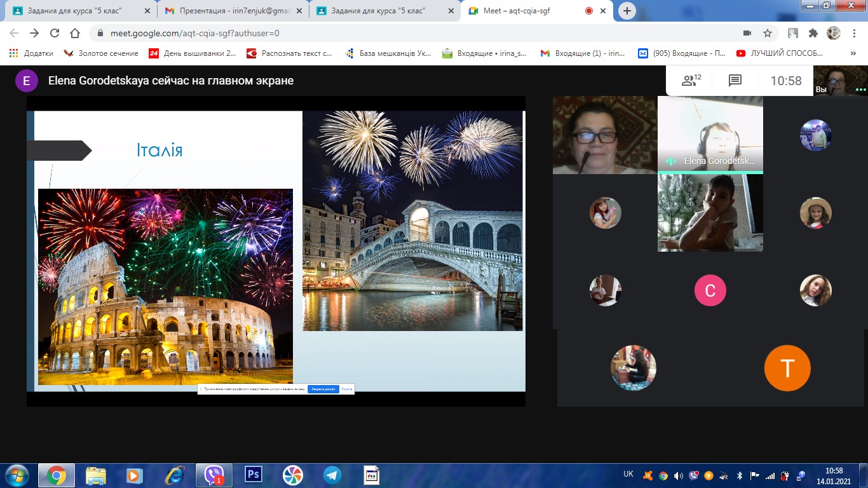
Task: Go to the browser home page
Action: (x=75, y=33)
